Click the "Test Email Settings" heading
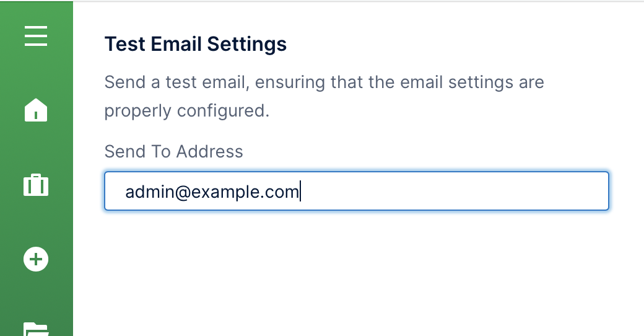 click(x=195, y=44)
